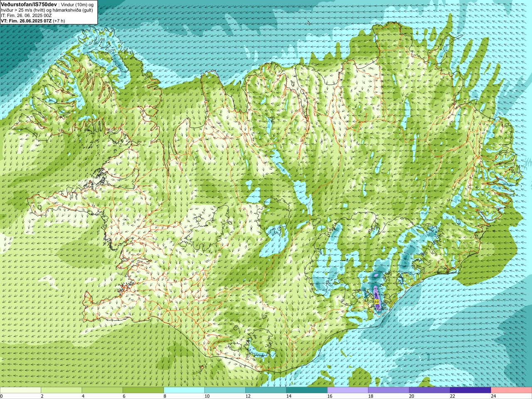
Task: Click the legend scale label "20"
Action: click(411, 396)
